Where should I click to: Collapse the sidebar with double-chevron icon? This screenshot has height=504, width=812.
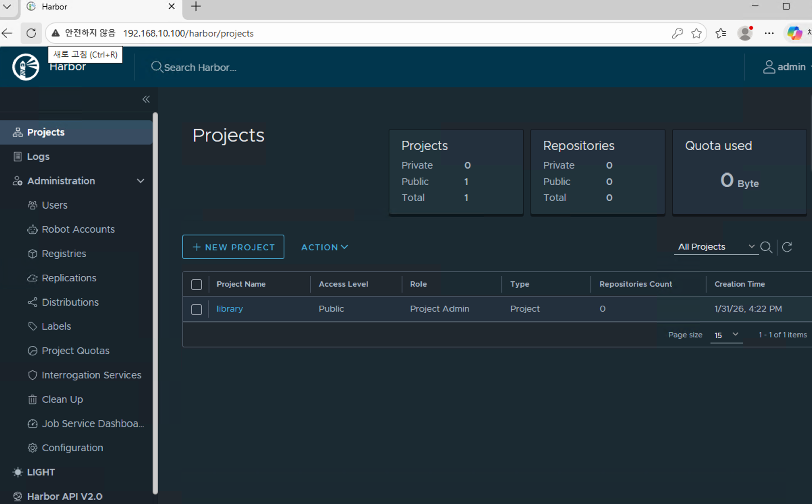(x=146, y=99)
